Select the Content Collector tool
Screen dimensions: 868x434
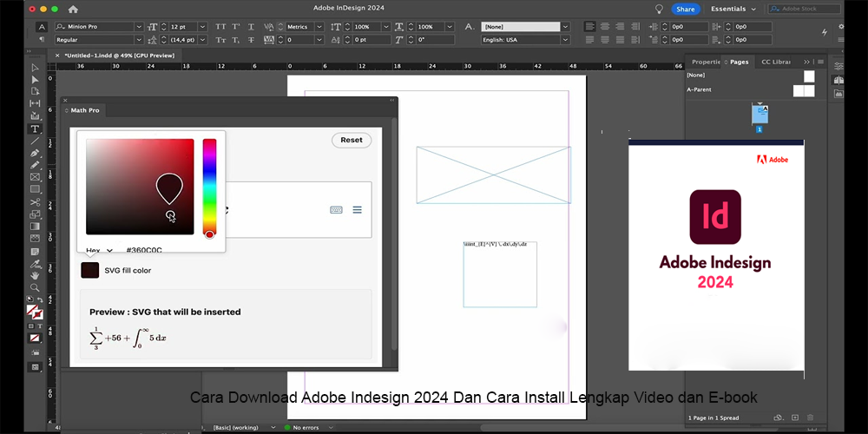coord(35,115)
